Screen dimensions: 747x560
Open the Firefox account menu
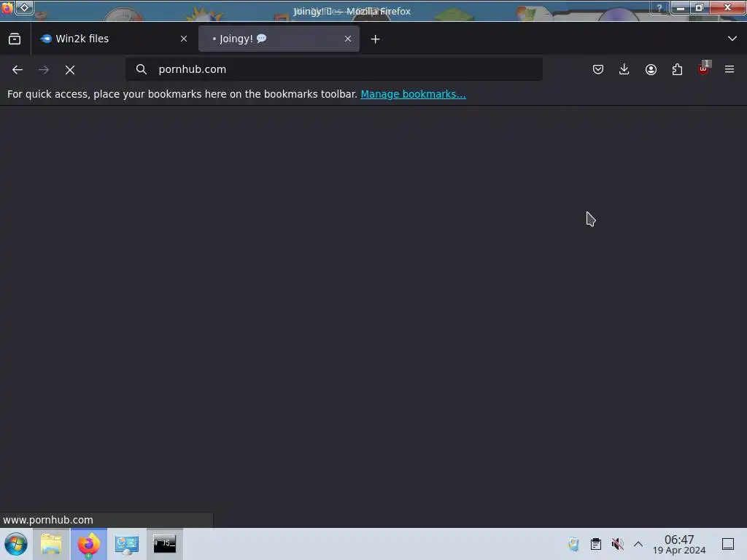pyautogui.click(x=651, y=69)
